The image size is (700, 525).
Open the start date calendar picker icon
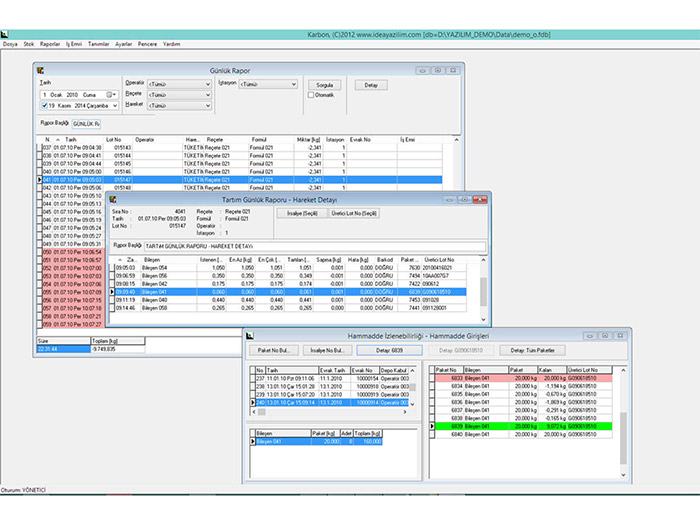click(111, 93)
